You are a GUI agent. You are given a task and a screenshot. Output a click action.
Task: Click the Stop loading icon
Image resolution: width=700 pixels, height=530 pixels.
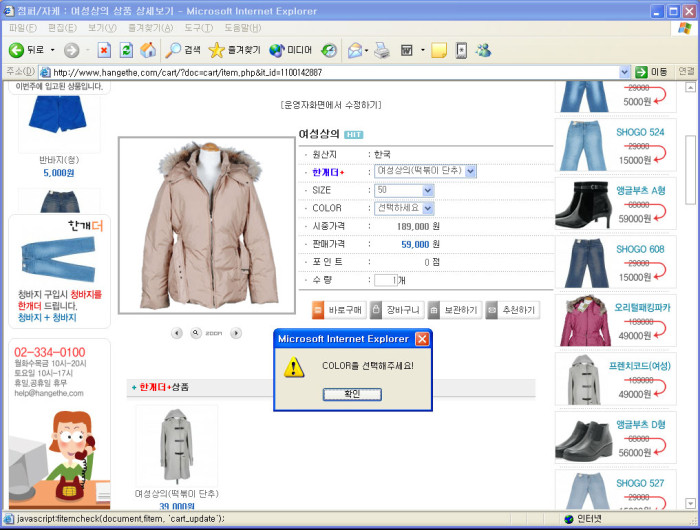(103, 50)
